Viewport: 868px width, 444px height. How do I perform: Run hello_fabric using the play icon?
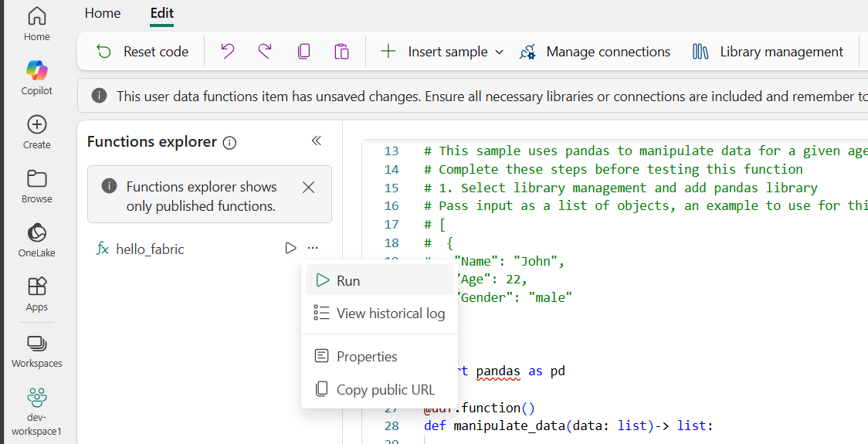tap(290, 248)
